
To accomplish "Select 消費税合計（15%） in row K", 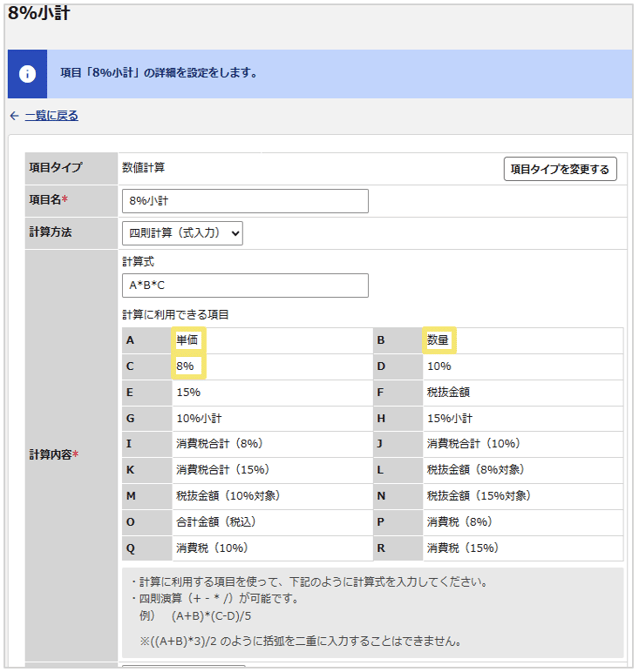I will click(x=223, y=470).
